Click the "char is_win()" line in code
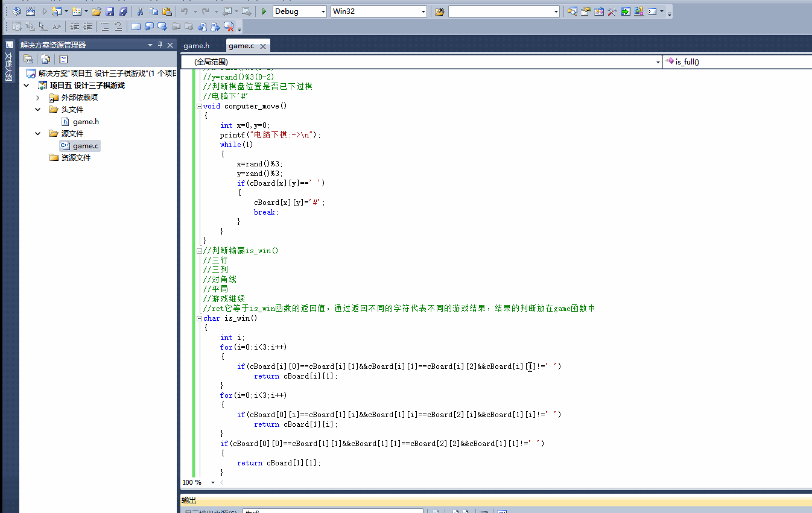Screen dimensions: 812x513 pos(230,318)
